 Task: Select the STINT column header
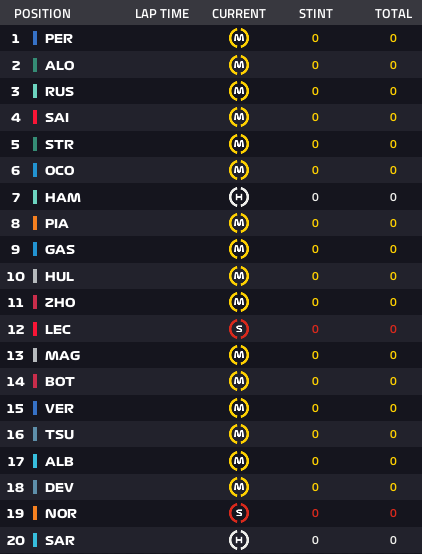coord(316,14)
